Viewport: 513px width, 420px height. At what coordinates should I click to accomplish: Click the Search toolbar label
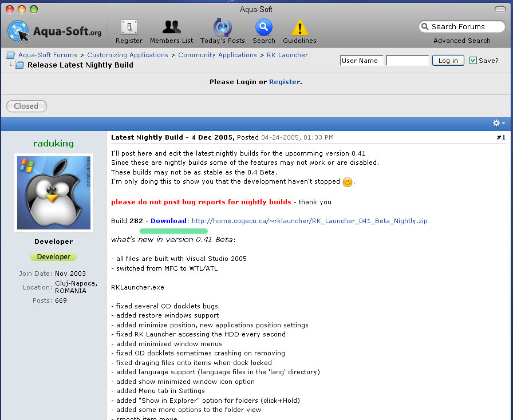264,41
